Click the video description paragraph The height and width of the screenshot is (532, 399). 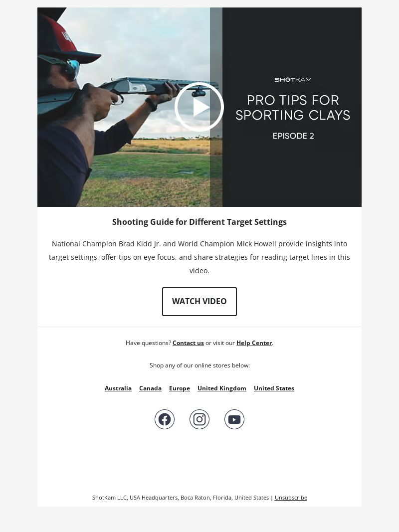pyautogui.click(x=199, y=257)
